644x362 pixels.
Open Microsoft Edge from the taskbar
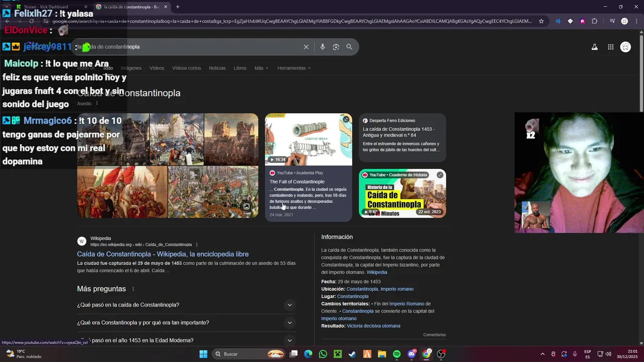click(308, 354)
